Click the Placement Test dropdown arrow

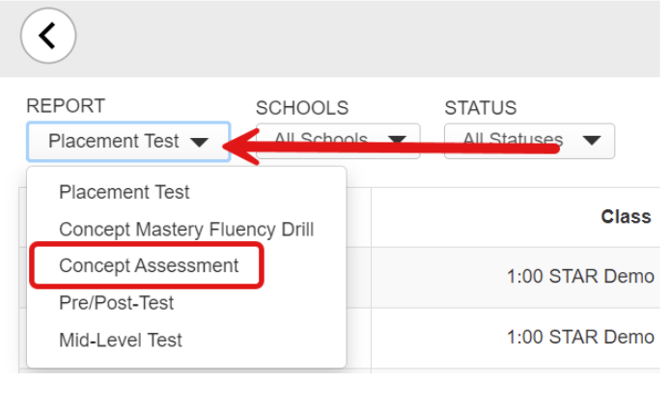[x=199, y=142]
